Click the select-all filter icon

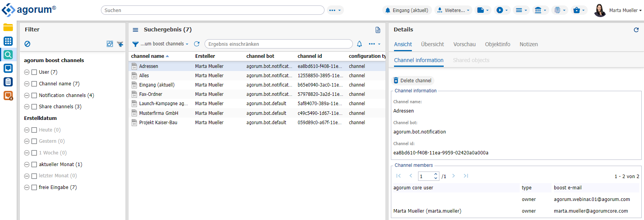(110, 44)
